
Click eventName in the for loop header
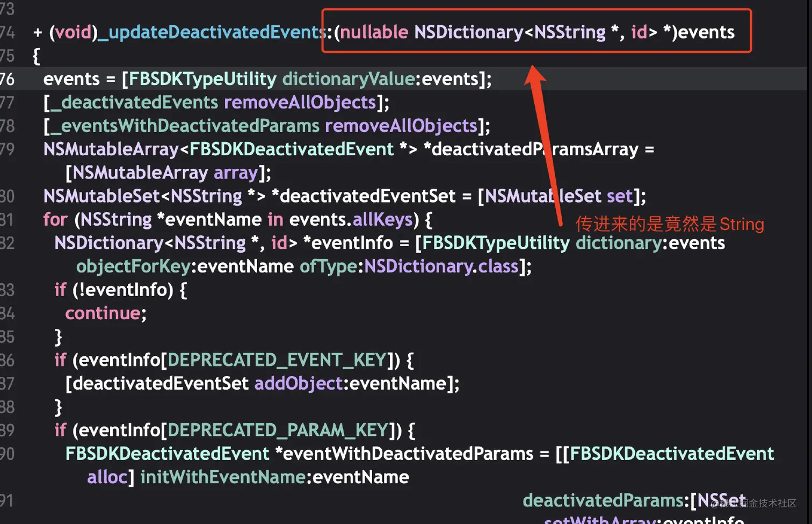point(213,219)
